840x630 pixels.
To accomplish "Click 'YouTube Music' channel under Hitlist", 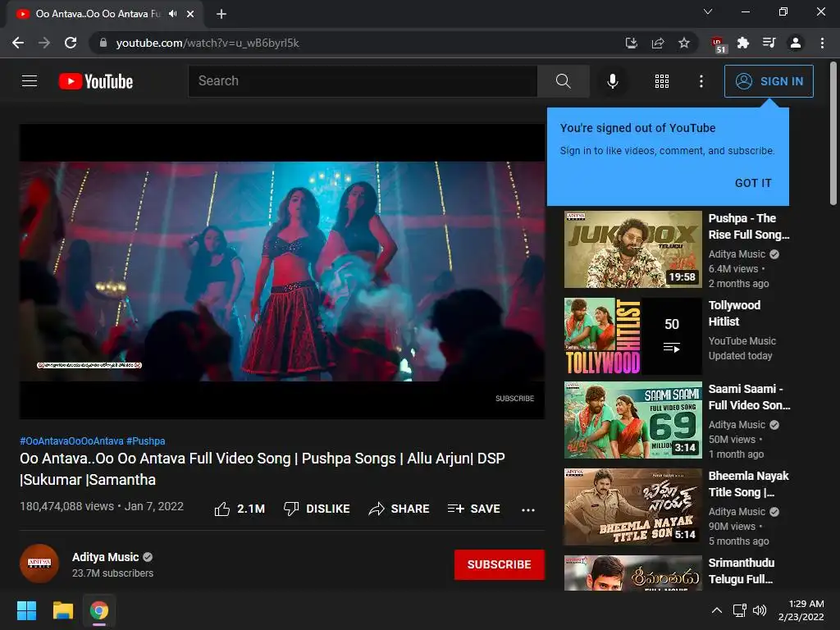I will click(742, 340).
